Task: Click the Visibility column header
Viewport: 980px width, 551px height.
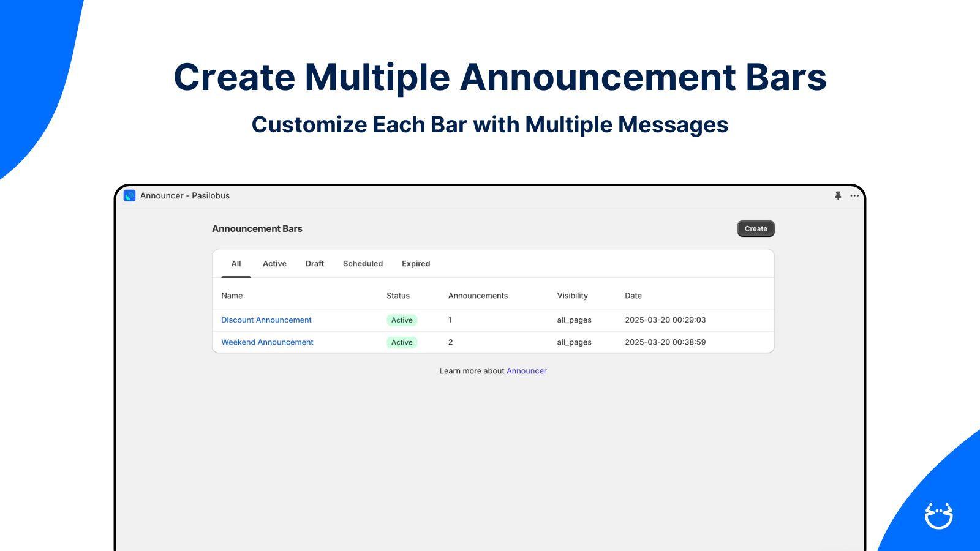Action: tap(572, 295)
